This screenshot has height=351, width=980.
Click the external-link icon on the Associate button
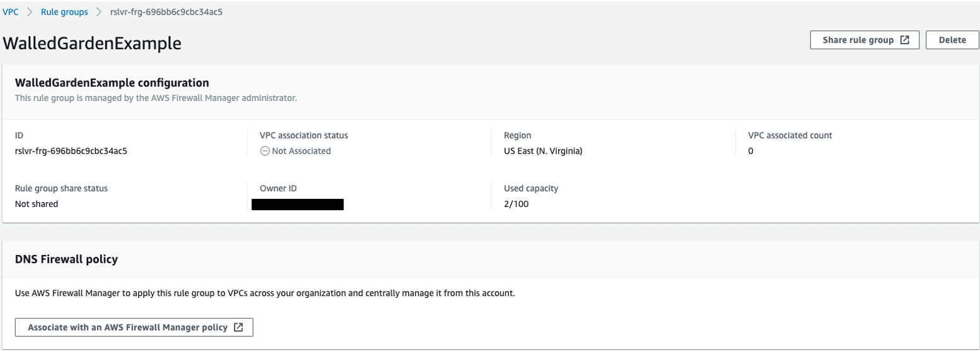pos(238,328)
